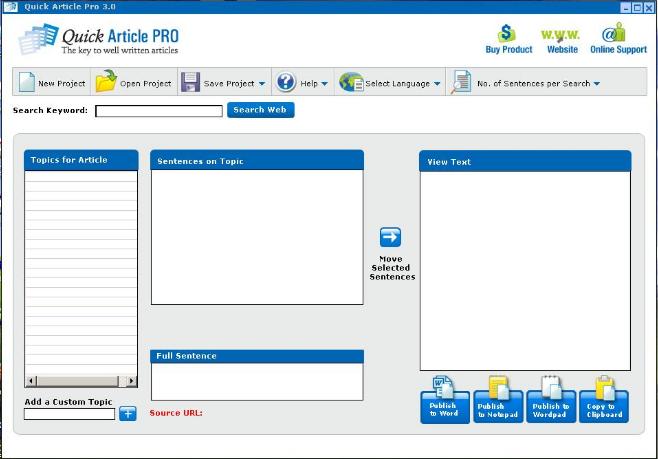Click the Move Selected Sentences arrow

coord(390,237)
